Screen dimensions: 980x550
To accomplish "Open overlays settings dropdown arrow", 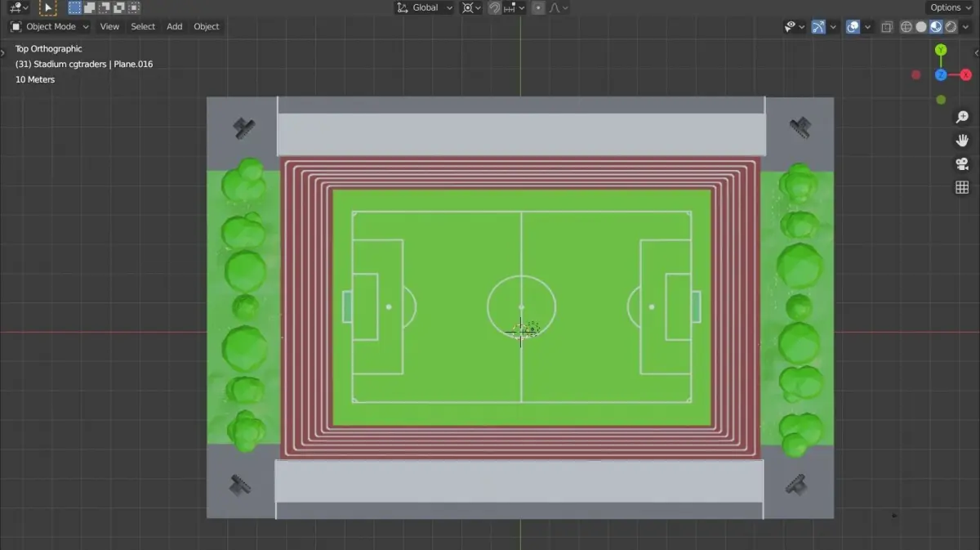I will [867, 26].
